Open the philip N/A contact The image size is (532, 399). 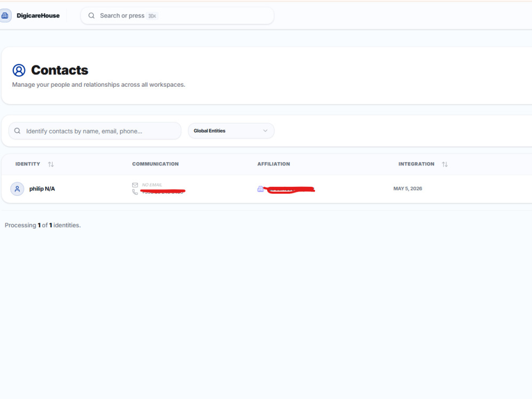click(42, 189)
